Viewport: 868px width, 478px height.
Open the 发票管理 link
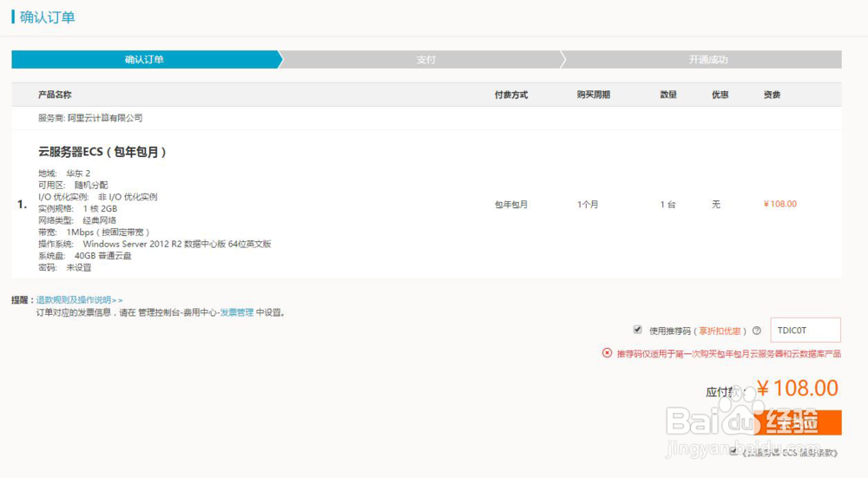click(x=237, y=312)
